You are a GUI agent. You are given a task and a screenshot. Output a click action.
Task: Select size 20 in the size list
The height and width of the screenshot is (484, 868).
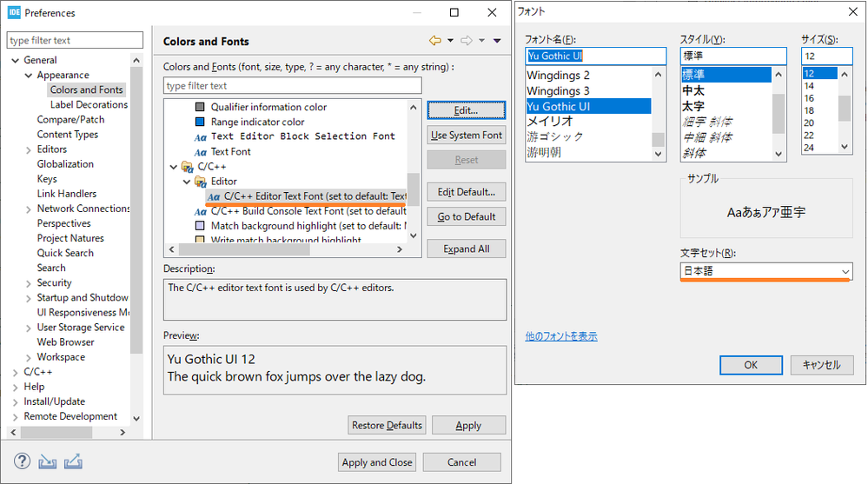pyautogui.click(x=819, y=123)
